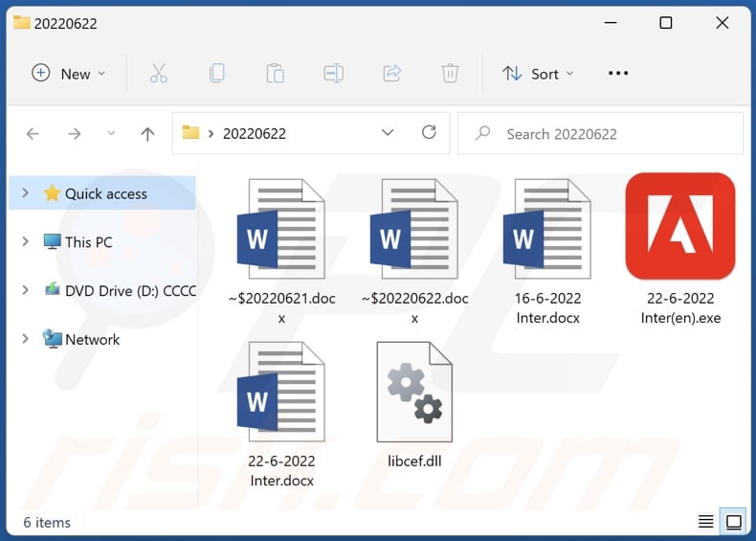The image size is (756, 541).
Task: Close the 20220622 window
Action: (x=723, y=23)
